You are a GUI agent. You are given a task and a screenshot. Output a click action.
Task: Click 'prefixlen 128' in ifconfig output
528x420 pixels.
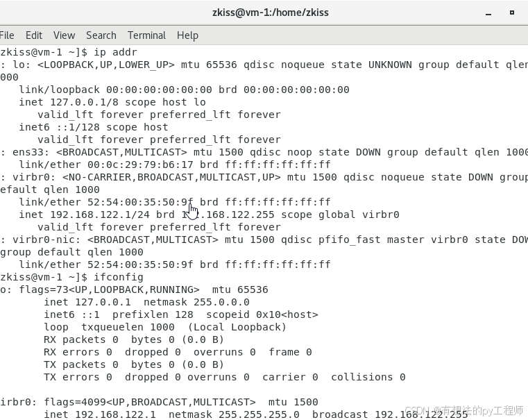pyautogui.click(x=153, y=314)
